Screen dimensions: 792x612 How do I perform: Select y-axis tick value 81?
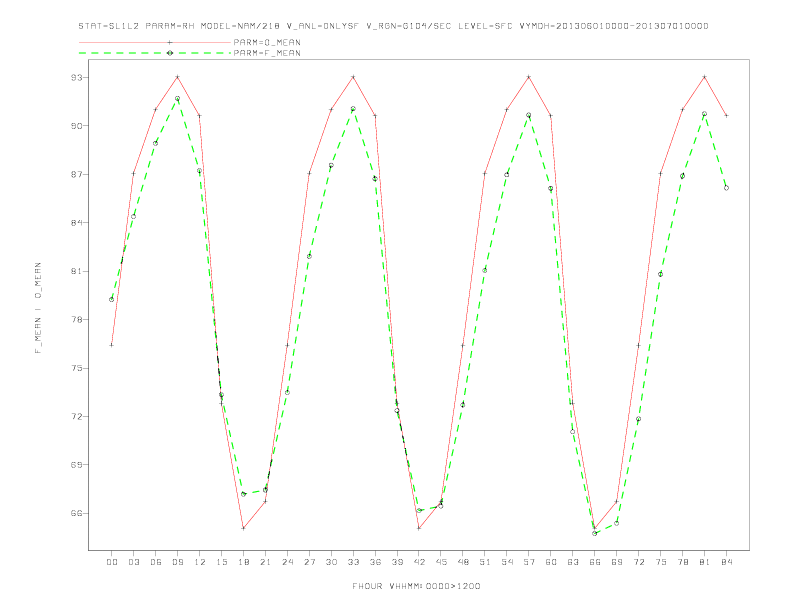[76, 271]
